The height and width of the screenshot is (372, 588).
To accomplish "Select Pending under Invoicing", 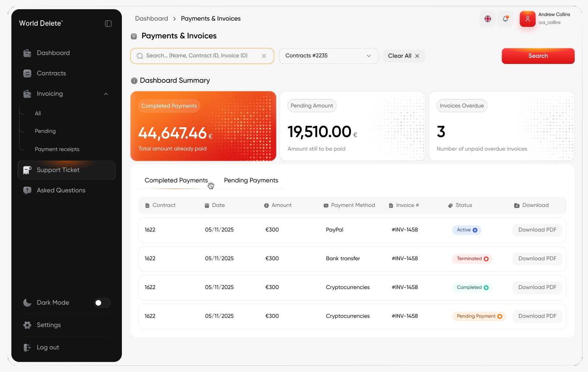I will pos(45,131).
